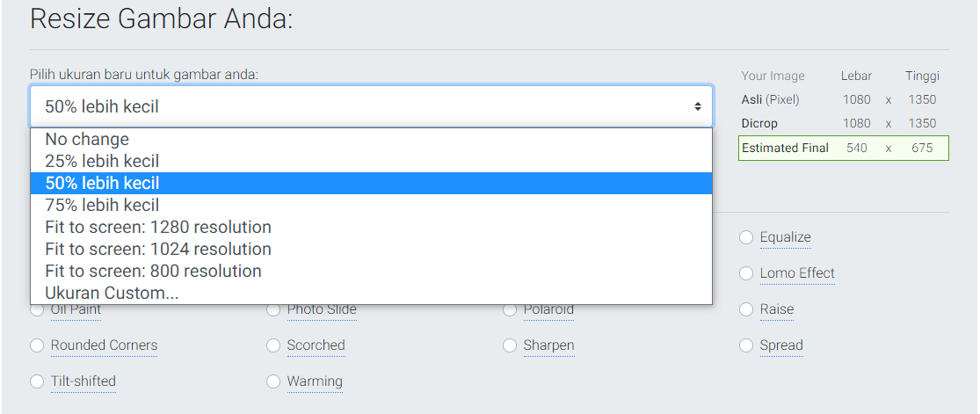
Task: Select the Rounded Corners radio button
Action: click(37, 345)
